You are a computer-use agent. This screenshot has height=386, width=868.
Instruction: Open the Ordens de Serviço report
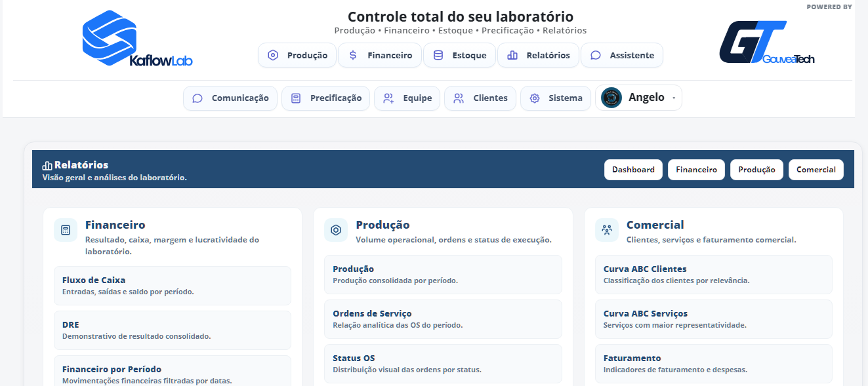pyautogui.click(x=443, y=319)
